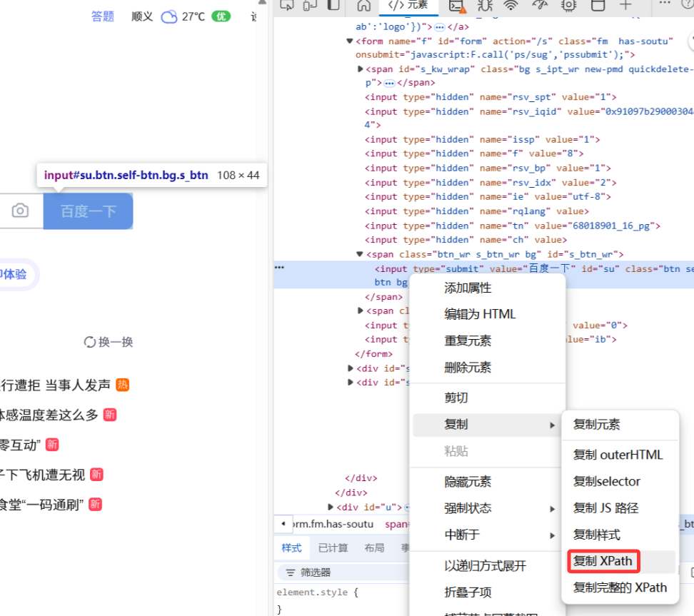Open DevTools three-dot customize menu
Image resolution: width=694 pixels, height=616 pixels.
tap(664, 3)
